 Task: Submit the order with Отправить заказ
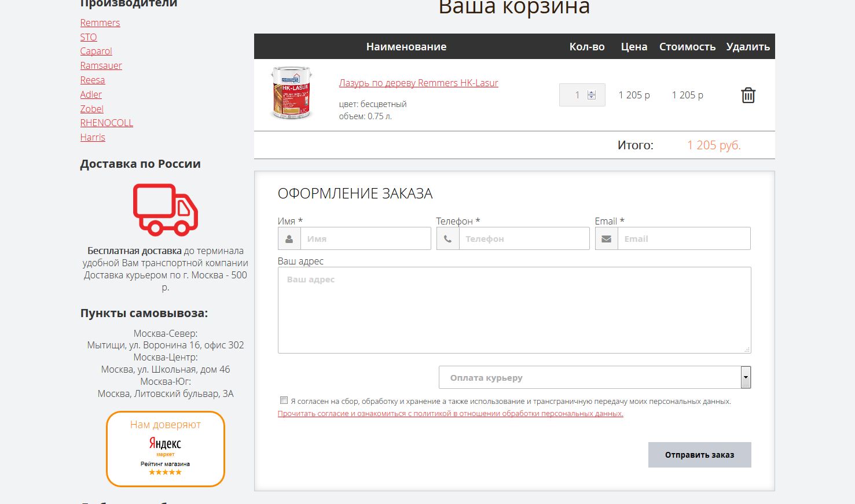point(699,455)
